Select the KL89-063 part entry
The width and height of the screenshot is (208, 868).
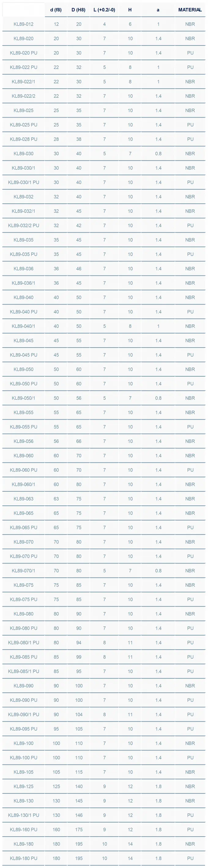coord(24,499)
